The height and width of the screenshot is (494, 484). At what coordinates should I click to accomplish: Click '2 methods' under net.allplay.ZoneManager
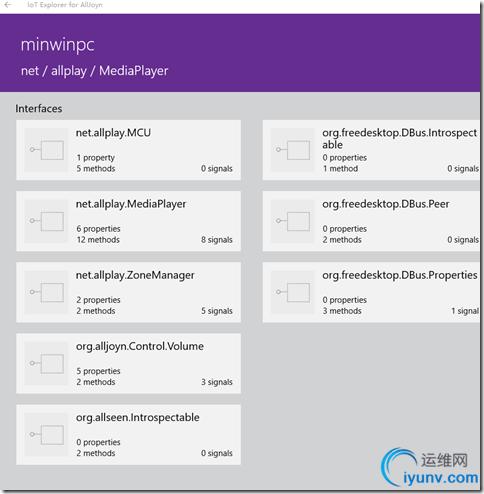click(x=96, y=311)
